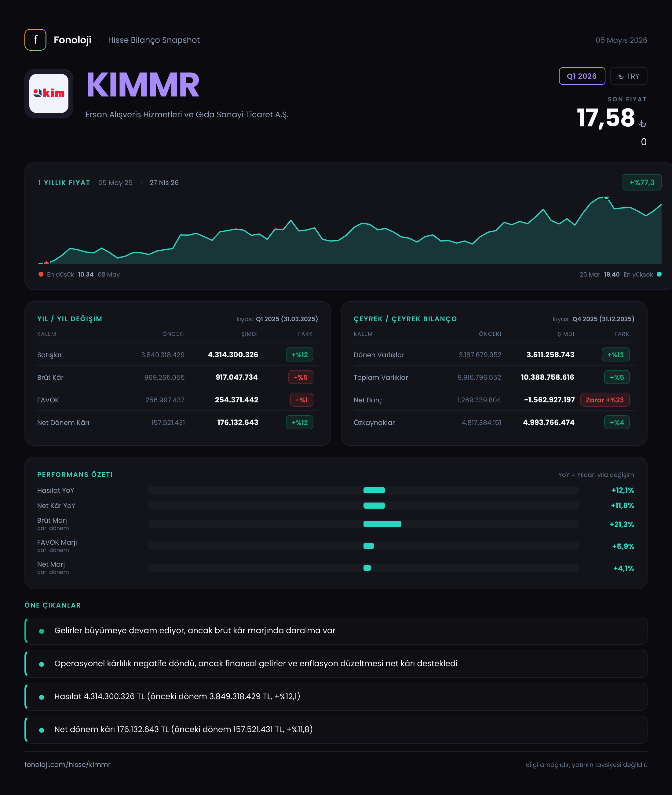
Task: Click the Brüt Marj progress bar
Action: coord(363,524)
